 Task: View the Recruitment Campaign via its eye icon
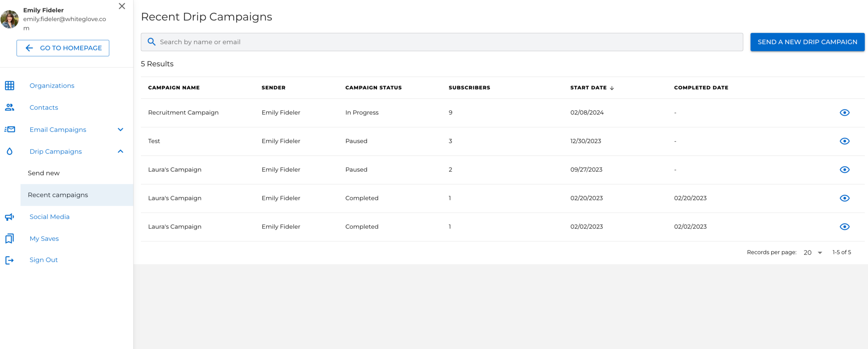click(844, 112)
